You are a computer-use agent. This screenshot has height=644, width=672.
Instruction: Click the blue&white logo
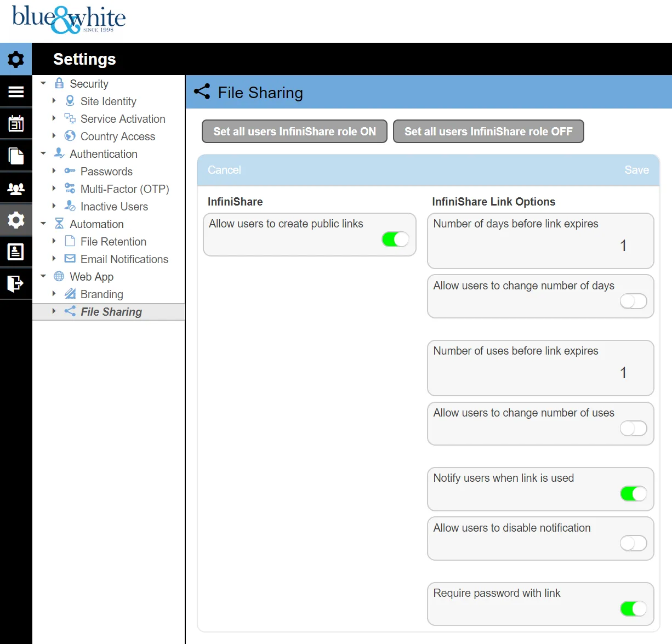tap(69, 19)
